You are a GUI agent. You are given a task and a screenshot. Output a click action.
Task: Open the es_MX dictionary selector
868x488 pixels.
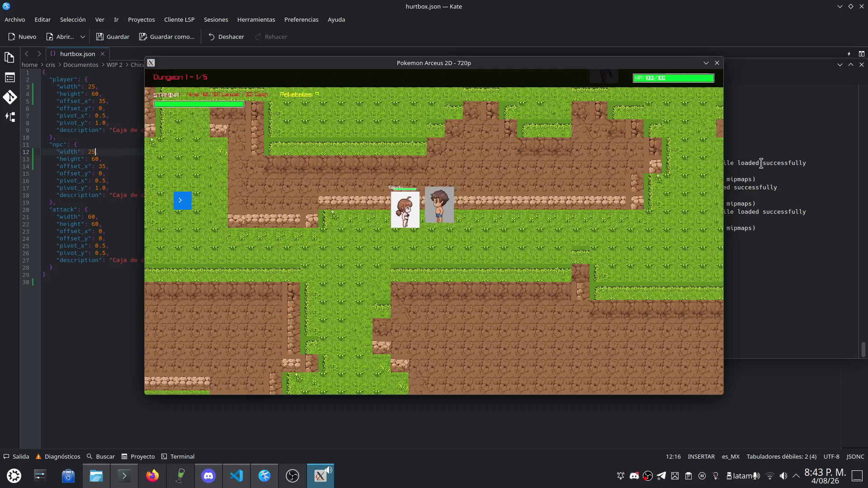coord(731,456)
